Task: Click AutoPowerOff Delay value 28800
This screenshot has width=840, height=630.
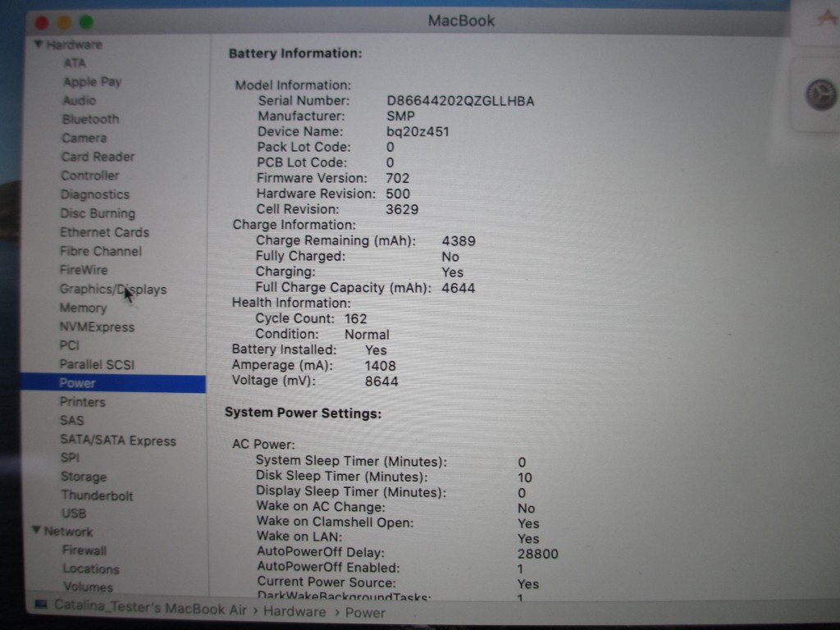Action: 538,554
